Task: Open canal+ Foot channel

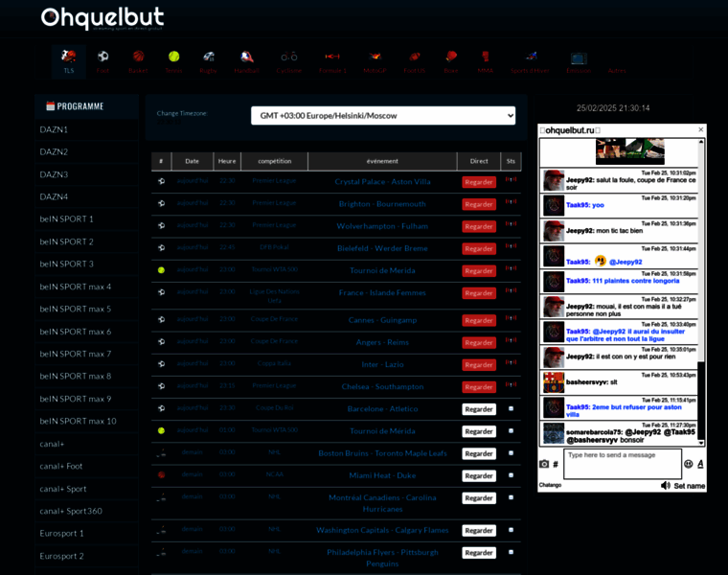Action: coord(86,467)
